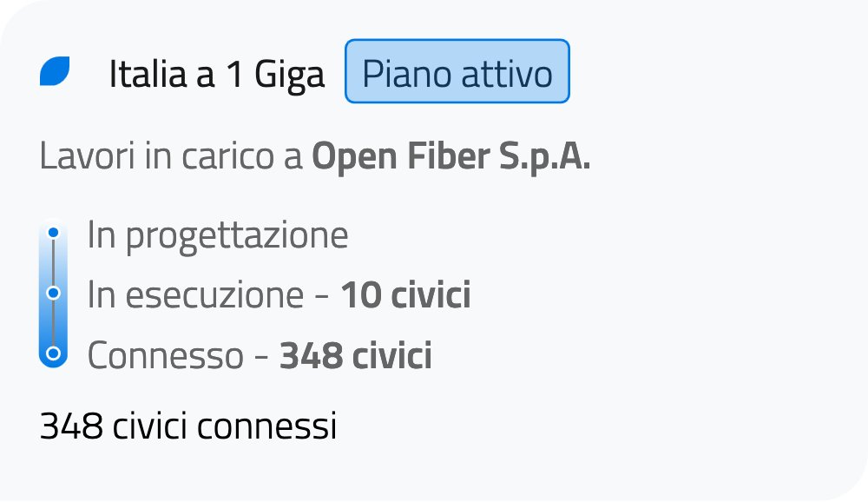Click timeline line between esecuzione and Connesso dots
The width and height of the screenshot is (868, 502).
click(54, 323)
